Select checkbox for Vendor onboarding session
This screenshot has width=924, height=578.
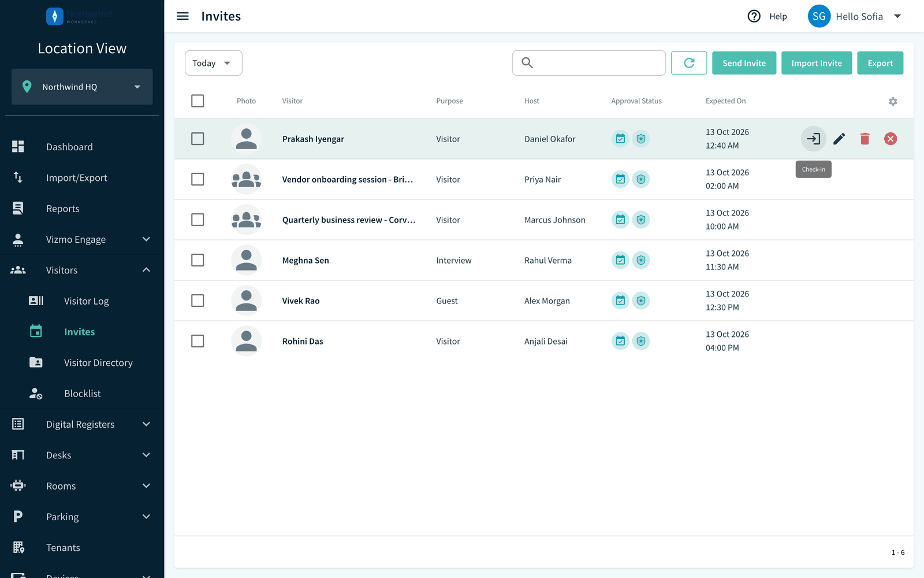[198, 179]
